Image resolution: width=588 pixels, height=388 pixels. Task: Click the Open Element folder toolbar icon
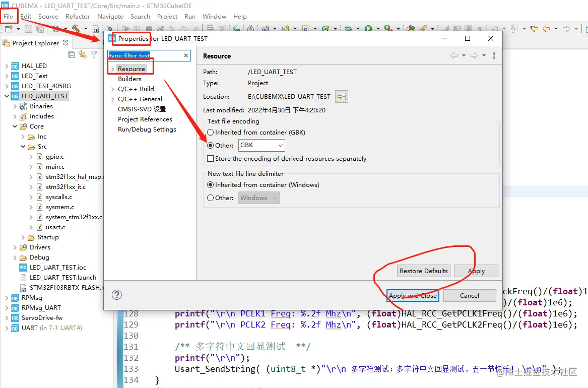click(411, 29)
